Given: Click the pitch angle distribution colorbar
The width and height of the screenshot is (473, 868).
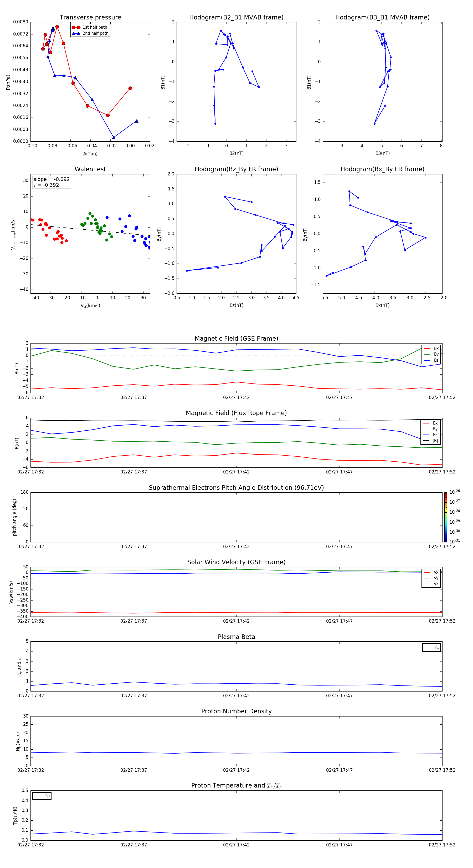Looking at the screenshot, I should coord(446,517).
